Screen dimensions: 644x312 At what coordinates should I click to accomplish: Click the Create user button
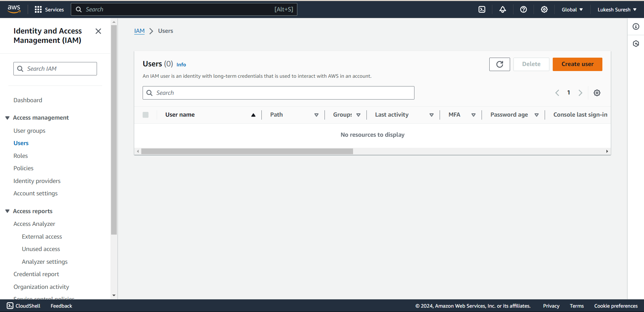click(577, 64)
